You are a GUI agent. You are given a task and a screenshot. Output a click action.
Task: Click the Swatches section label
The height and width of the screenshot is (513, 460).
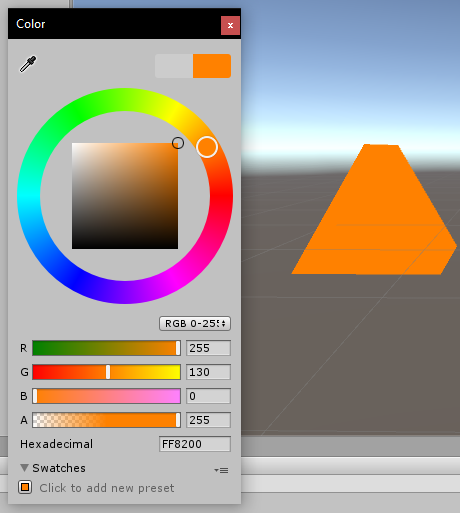pyautogui.click(x=59, y=468)
